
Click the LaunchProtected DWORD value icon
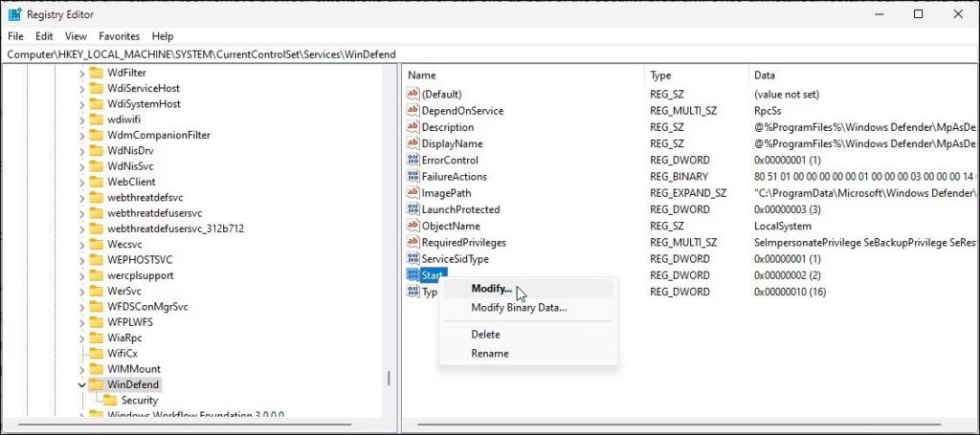point(413,209)
